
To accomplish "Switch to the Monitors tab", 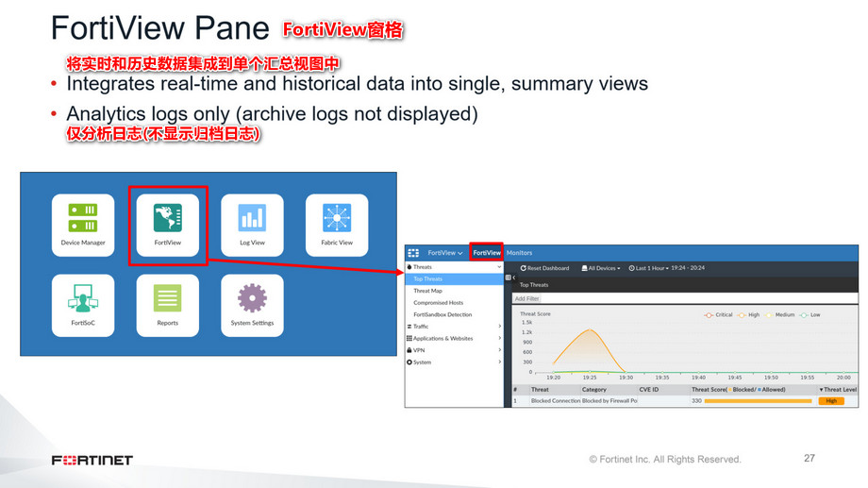I will tap(519, 253).
